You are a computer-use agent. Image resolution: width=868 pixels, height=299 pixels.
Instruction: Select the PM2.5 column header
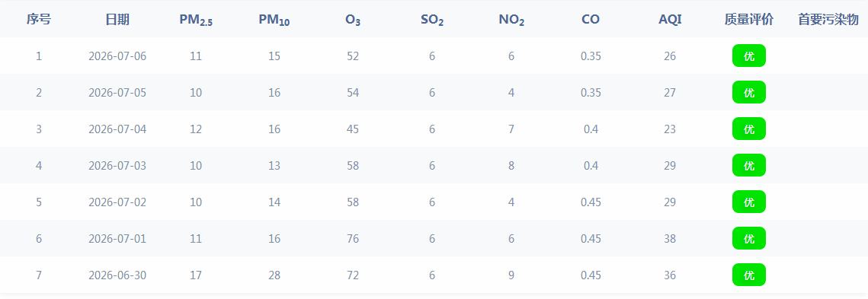(196, 21)
